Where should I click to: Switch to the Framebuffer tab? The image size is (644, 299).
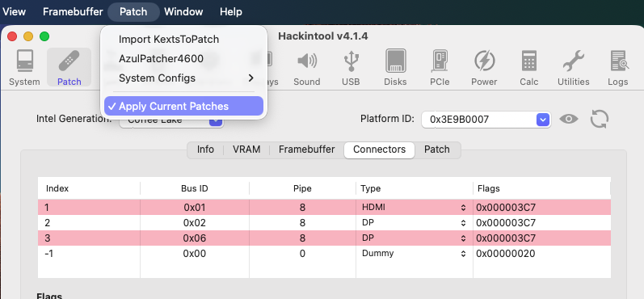(307, 149)
